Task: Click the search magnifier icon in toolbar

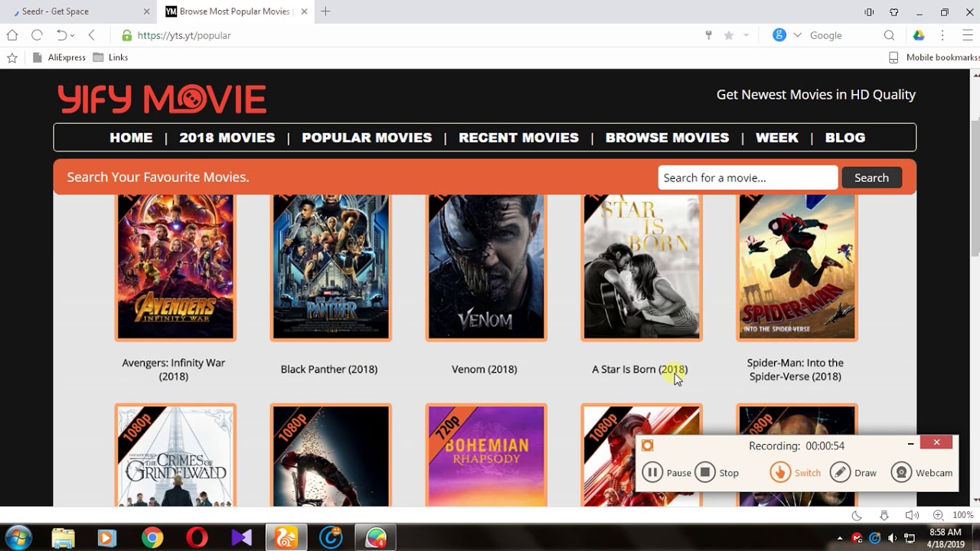Action: [889, 35]
